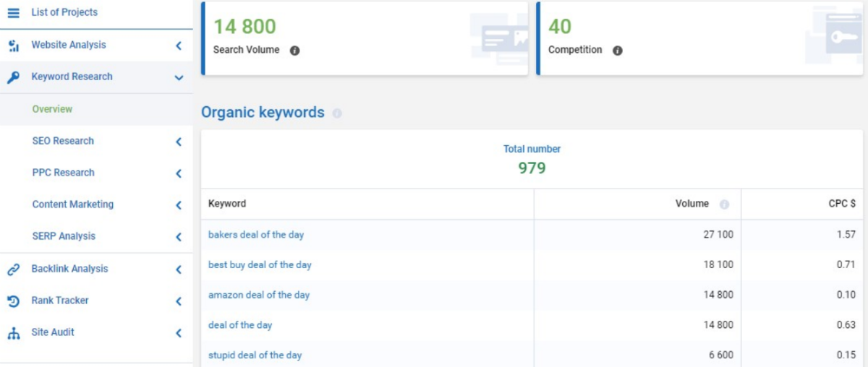Collapse the Keyword Research section chevron

tap(179, 77)
